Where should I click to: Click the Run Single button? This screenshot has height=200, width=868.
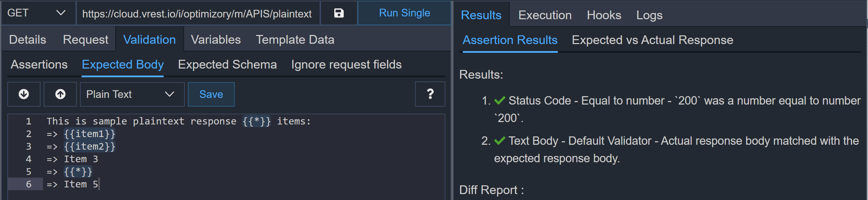pos(404,13)
